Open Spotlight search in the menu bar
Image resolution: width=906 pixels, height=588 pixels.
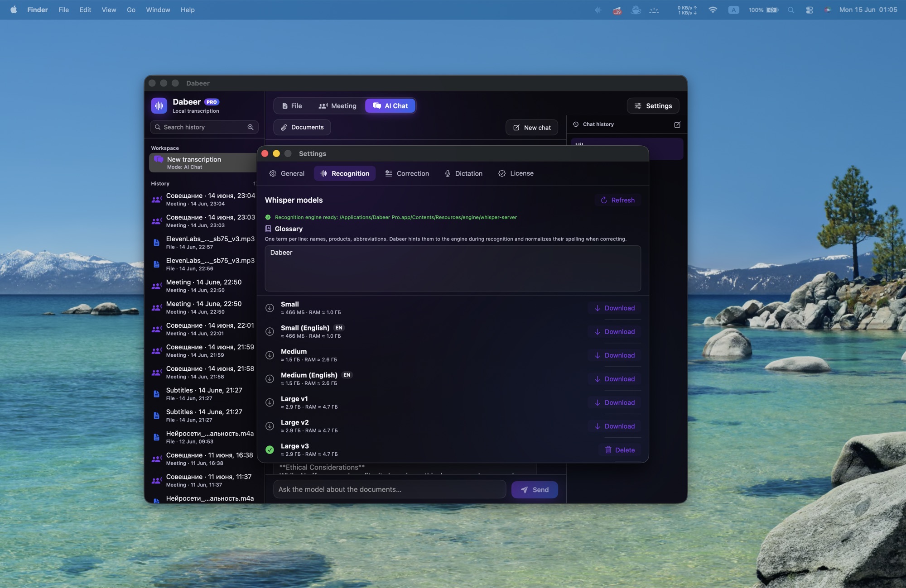(x=791, y=10)
